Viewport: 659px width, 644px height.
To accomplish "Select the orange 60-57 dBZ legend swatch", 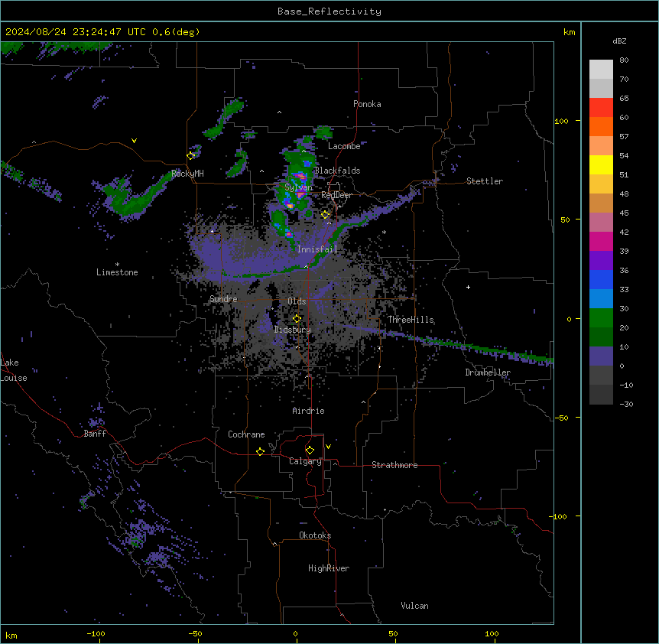I will click(601, 126).
